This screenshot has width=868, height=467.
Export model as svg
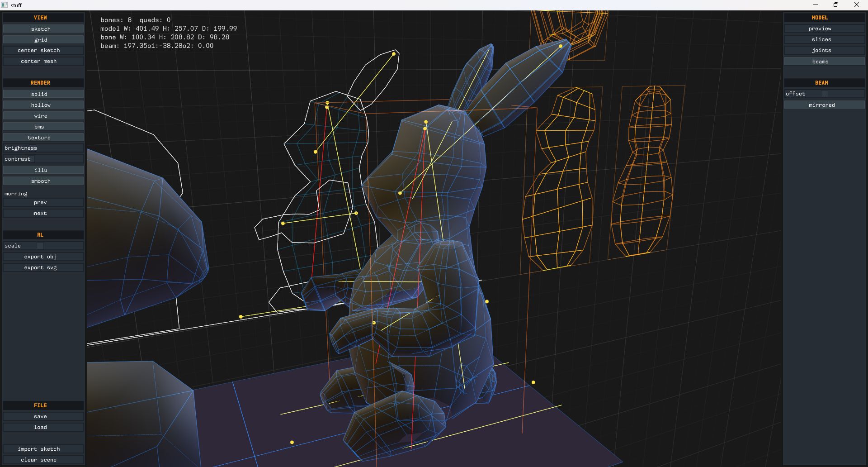[43, 267]
